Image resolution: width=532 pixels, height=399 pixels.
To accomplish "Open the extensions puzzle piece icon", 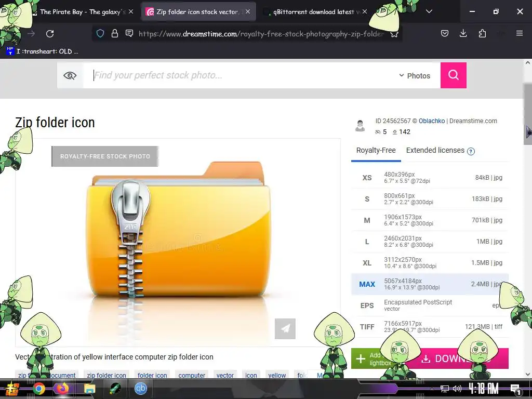I will [x=482, y=33].
